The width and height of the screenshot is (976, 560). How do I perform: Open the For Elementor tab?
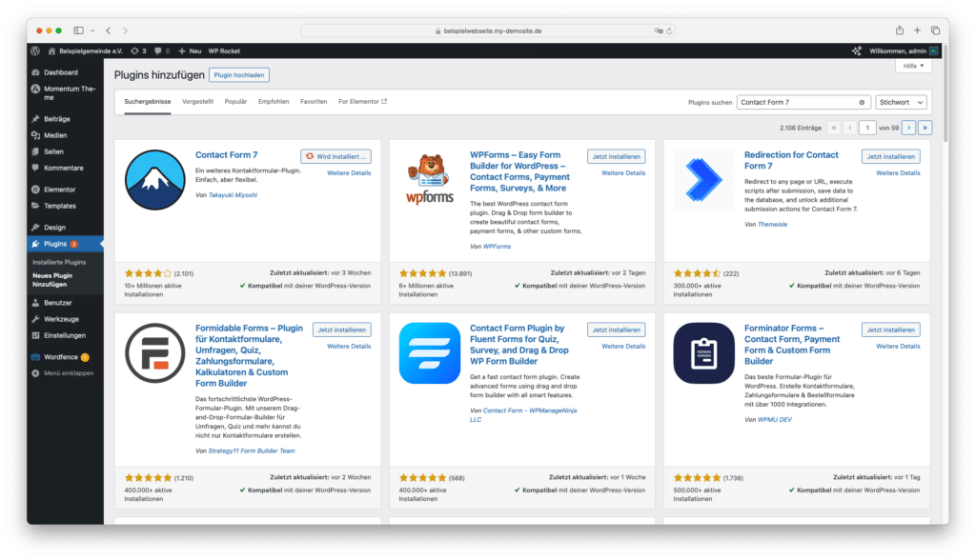(x=362, y=101)
